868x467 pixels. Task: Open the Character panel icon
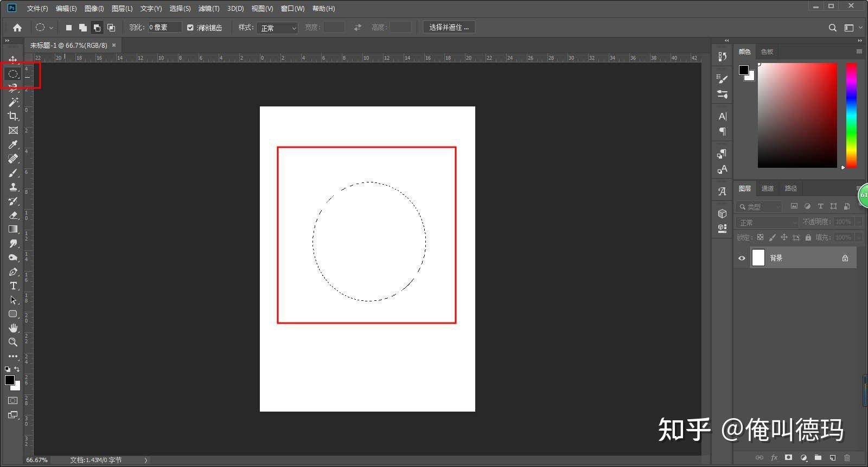click(x=722, y=116)
